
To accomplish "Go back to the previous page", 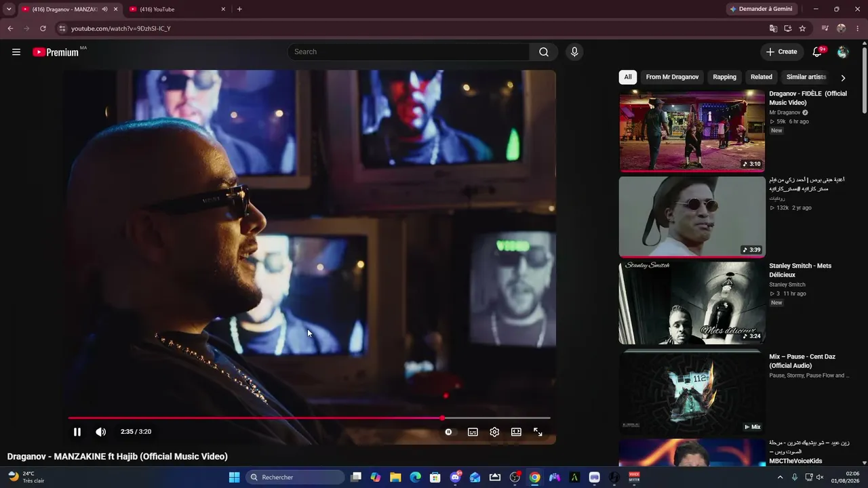I will click(10, 28).
